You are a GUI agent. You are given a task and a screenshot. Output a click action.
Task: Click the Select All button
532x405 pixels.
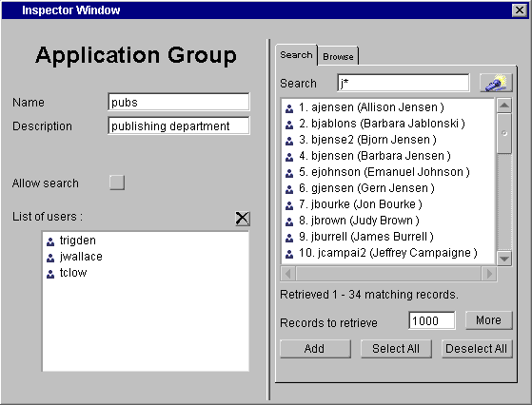point(396,349)
